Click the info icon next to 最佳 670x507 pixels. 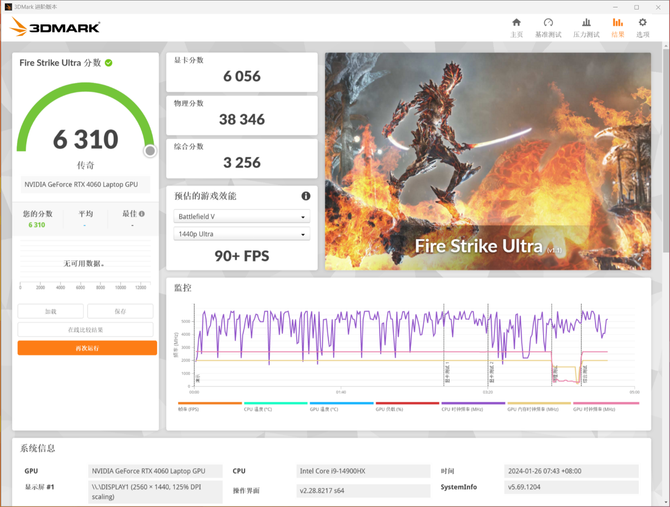pyautogui.click(x=142, y=214)
